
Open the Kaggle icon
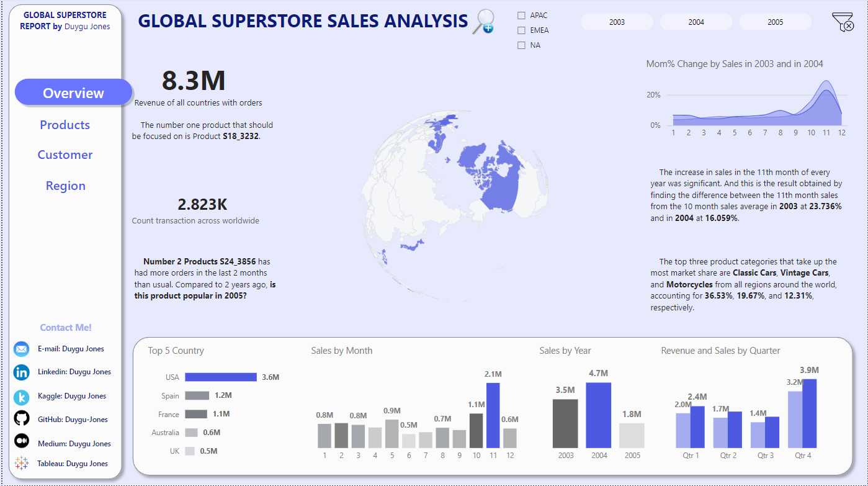point(22,397)
